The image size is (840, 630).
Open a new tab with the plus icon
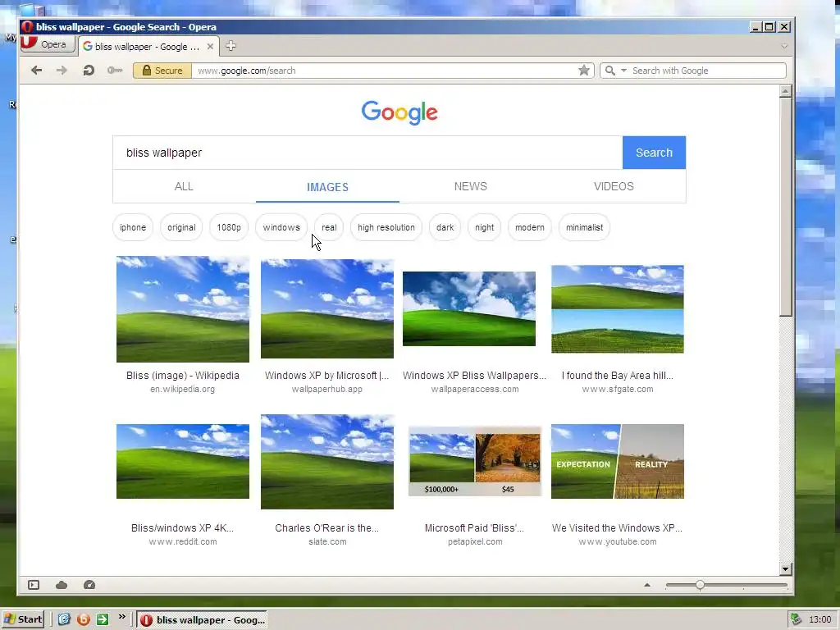(231, 46)
